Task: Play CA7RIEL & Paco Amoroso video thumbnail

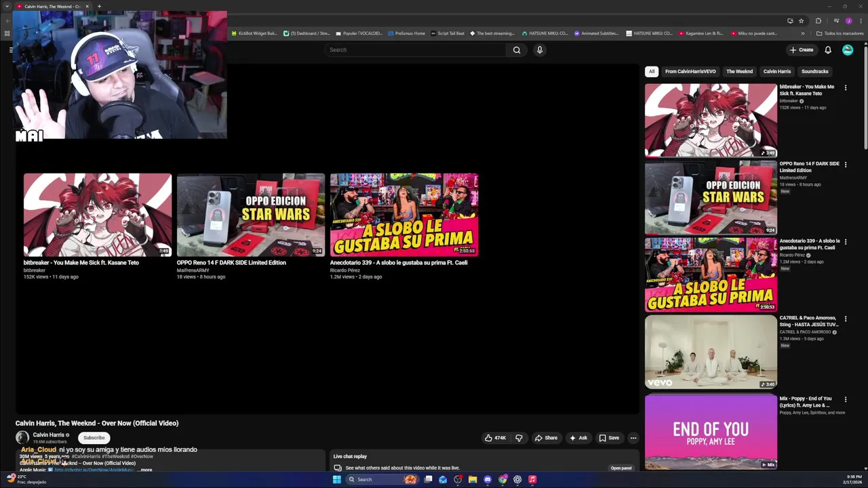Action: pyautogui.click(x=711, y=352)
